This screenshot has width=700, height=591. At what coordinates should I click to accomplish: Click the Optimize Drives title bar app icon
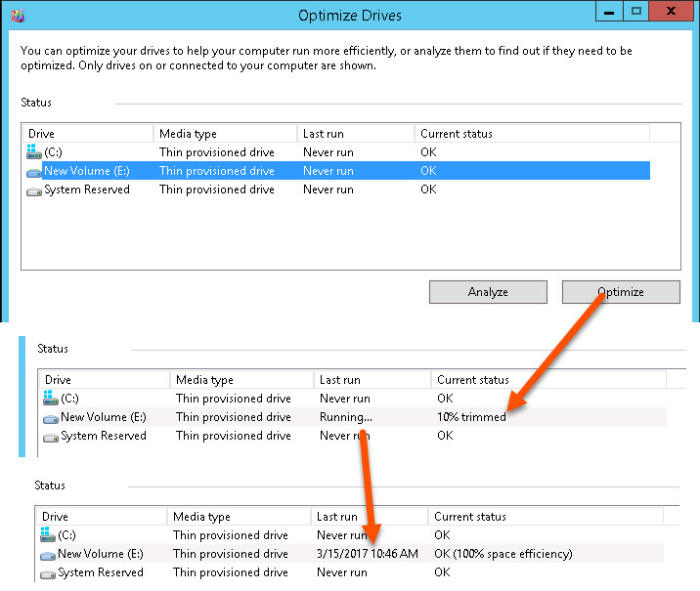(18, 16)
